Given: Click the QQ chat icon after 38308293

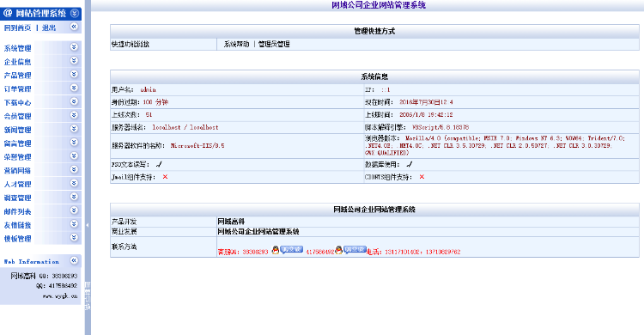Looking at the screenshot, I should coord(288,250).
